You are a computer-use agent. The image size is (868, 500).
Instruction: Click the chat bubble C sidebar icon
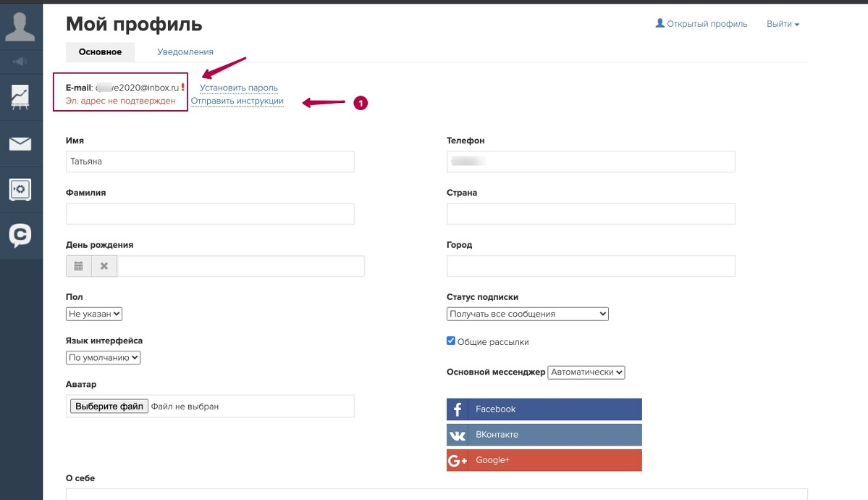click(20, 236)
